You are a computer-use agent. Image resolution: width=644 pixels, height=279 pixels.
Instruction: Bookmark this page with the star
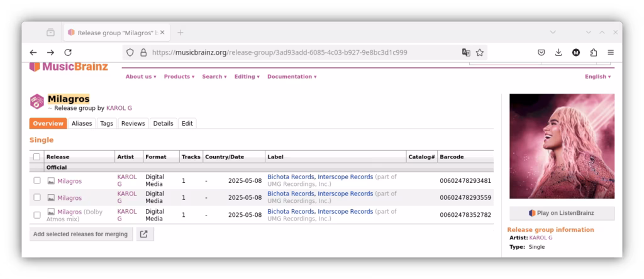(479, 53)
